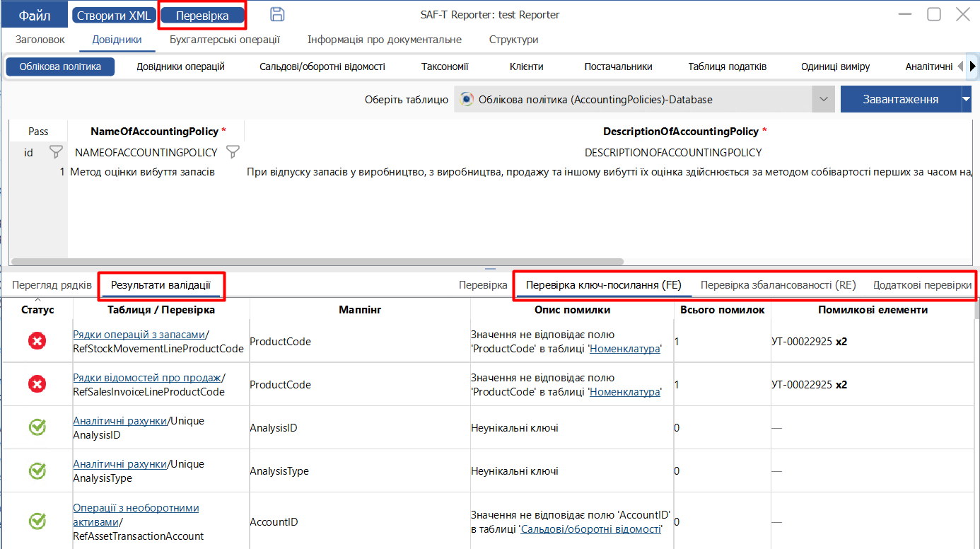Click the Статус column header
This screenshot has width=980, height=549.
[37, 310]
